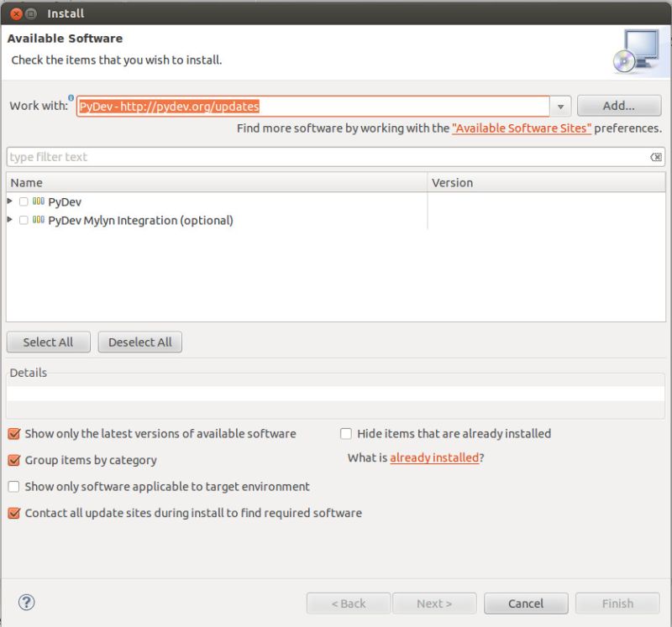This screenshot has width=672, height=627.
Task: Click the help question mark icon
Action: click(x=26, y=603)
